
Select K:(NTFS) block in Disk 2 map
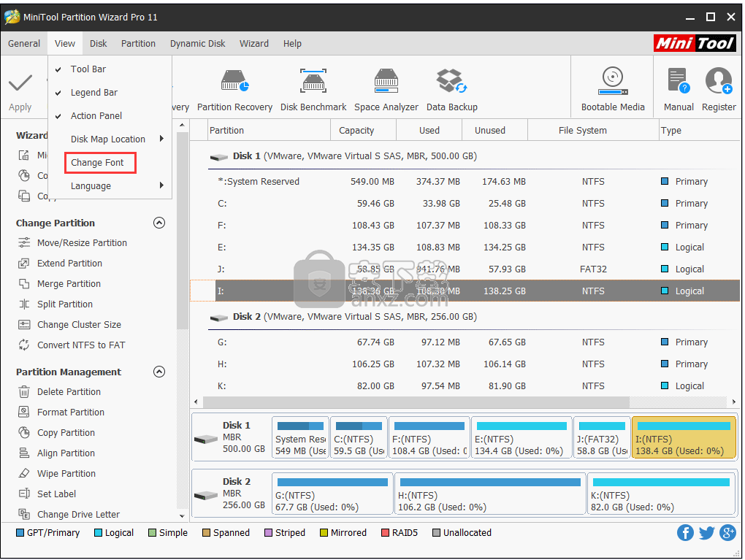pyautogui.click(x=661, y=494)
